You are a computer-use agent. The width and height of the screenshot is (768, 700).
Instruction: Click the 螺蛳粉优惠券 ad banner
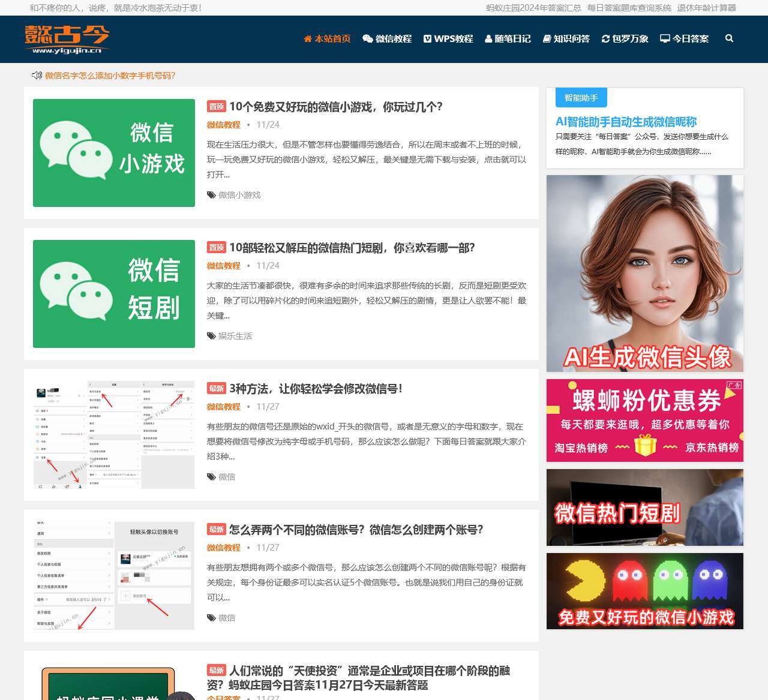click(645, 420)
